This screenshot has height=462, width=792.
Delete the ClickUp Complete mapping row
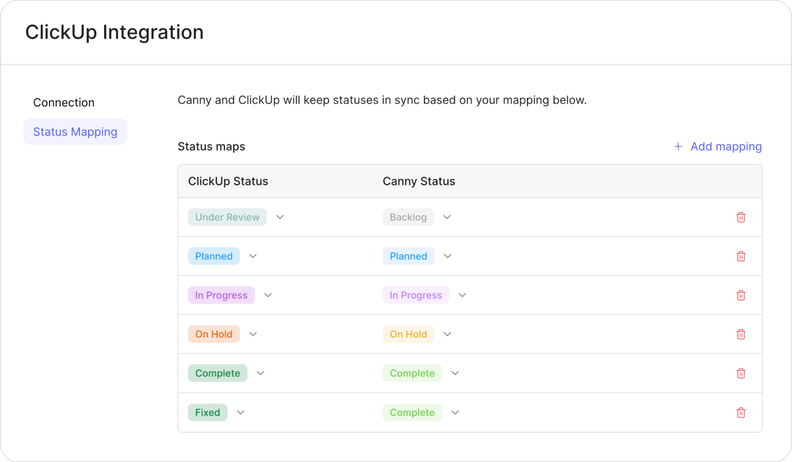click(x=740, y=373)
